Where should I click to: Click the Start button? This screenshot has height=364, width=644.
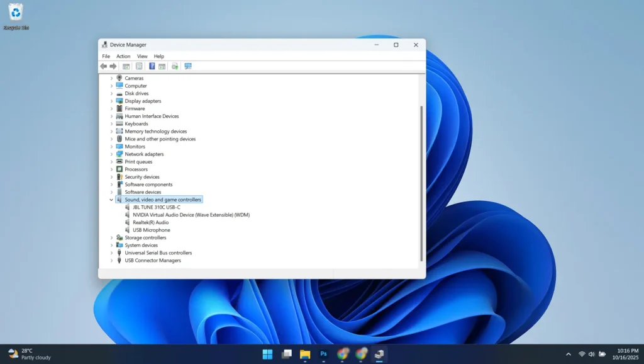click(267, 355)
